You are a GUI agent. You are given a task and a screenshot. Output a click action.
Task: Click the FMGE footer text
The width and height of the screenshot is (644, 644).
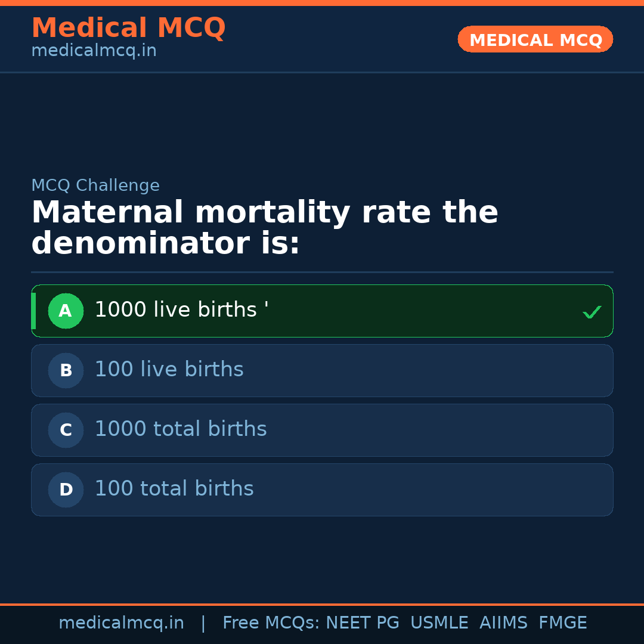point(562,623)
